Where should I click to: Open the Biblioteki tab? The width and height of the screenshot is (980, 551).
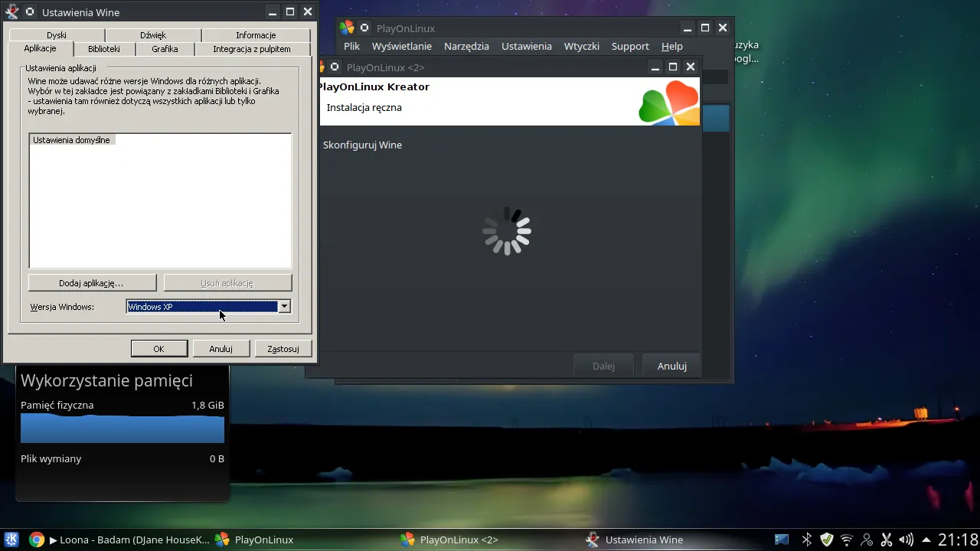click(x=104, y=49)
